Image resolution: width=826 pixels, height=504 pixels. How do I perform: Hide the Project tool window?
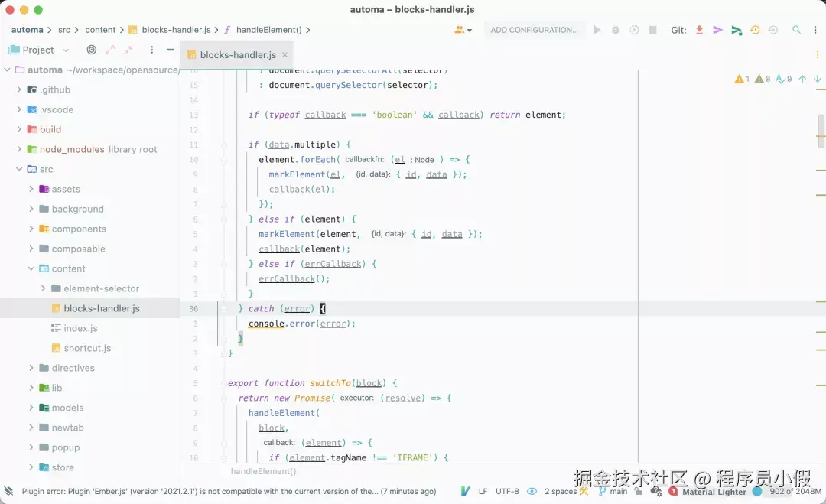pyautogui.click(x=170, y=50)
